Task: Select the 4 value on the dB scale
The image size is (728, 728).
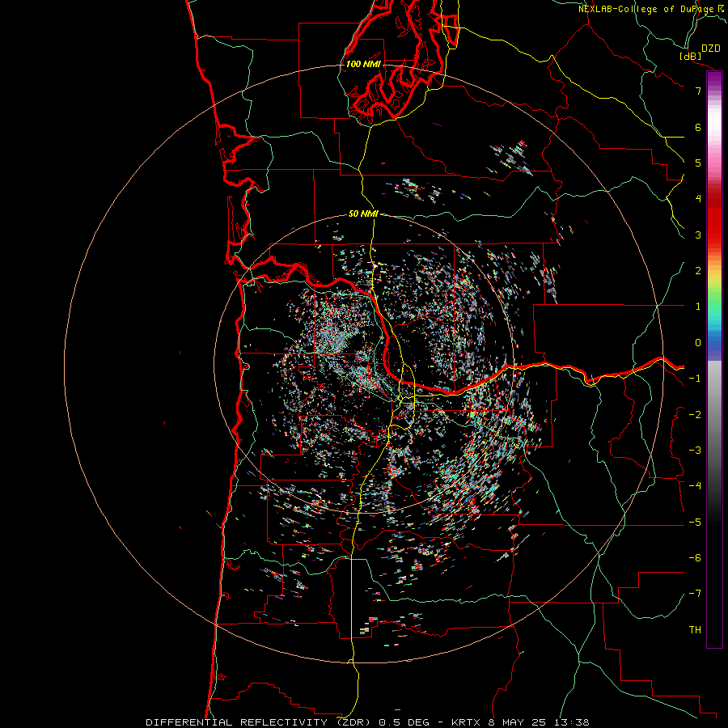Action: (x=698, y=199)
